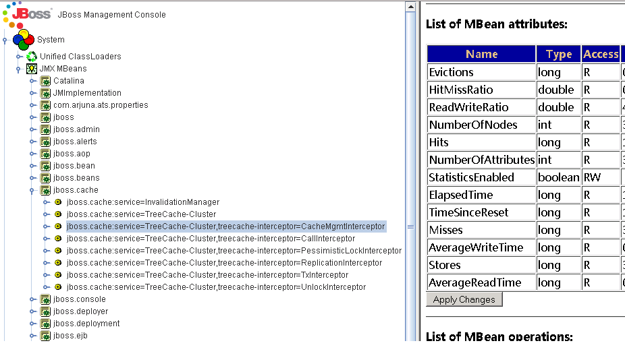The width and height of the screenshot is (625, 364).
Task: Collapse the jboss.cache domain node
Action: [32, 191]
